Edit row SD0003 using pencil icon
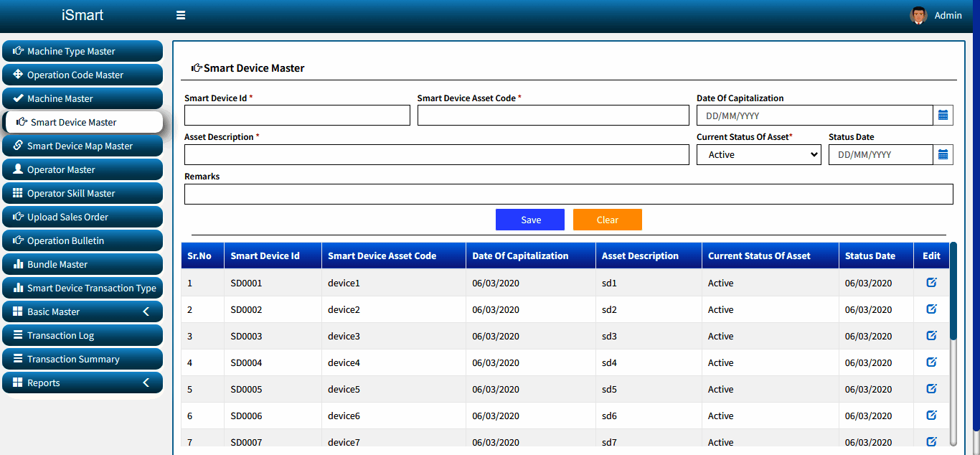Image resolution: width=980 pixels, height=455 pixels. pos(932,335)
